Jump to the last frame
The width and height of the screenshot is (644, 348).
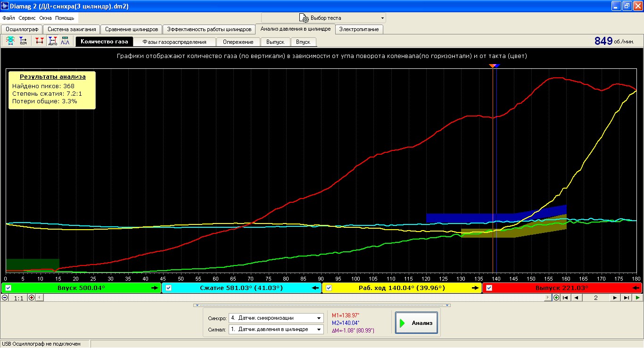click(x=626, y=298)
